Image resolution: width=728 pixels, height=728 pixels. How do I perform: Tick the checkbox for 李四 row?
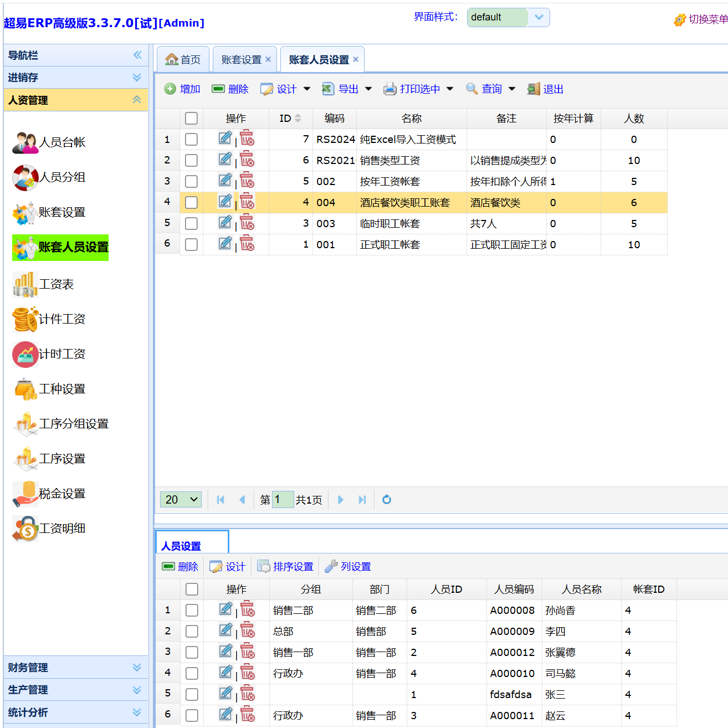tap(192, 631)
